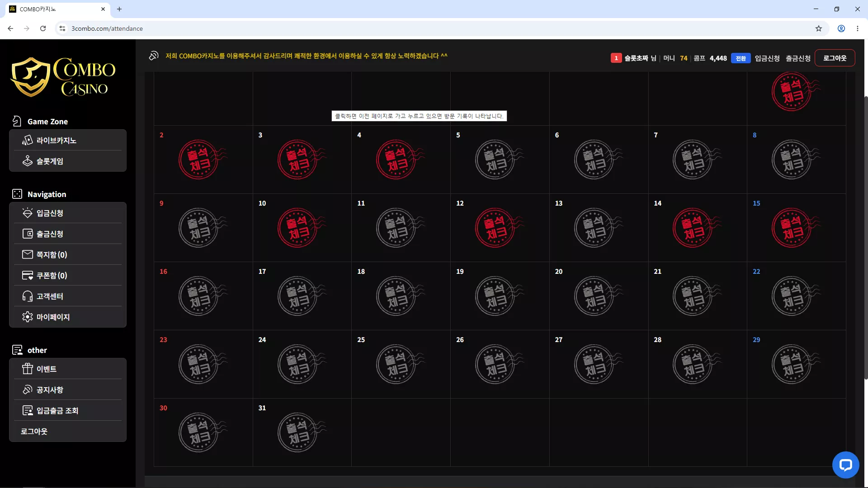Click the slot game joystick icon

pos(28,161)
